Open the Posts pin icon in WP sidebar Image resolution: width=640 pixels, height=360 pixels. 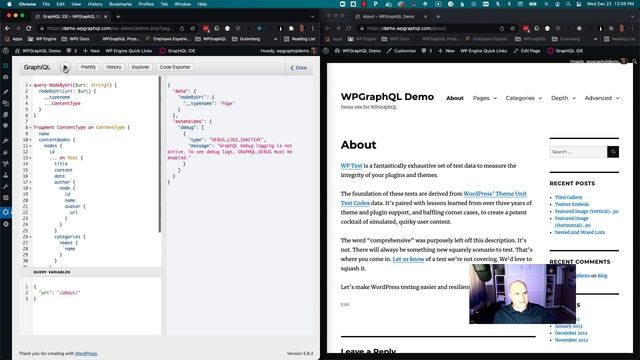(x=6, y=92)
